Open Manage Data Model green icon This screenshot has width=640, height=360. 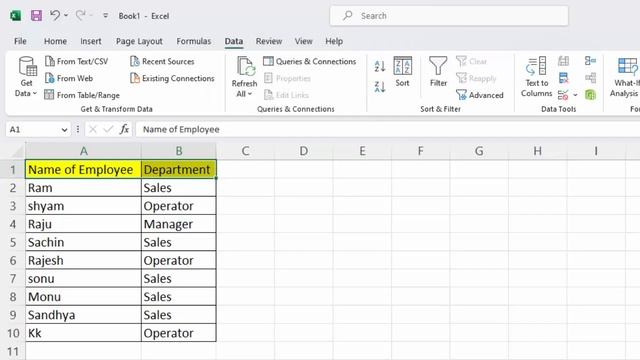[x=590, y=95]
